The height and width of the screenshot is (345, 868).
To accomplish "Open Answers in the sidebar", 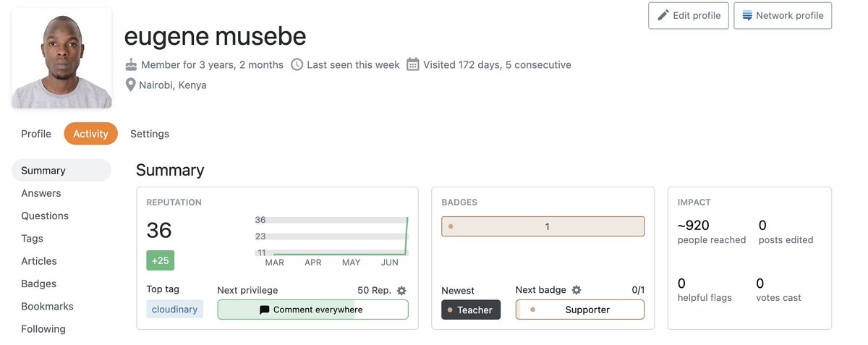I will (41, 193).
